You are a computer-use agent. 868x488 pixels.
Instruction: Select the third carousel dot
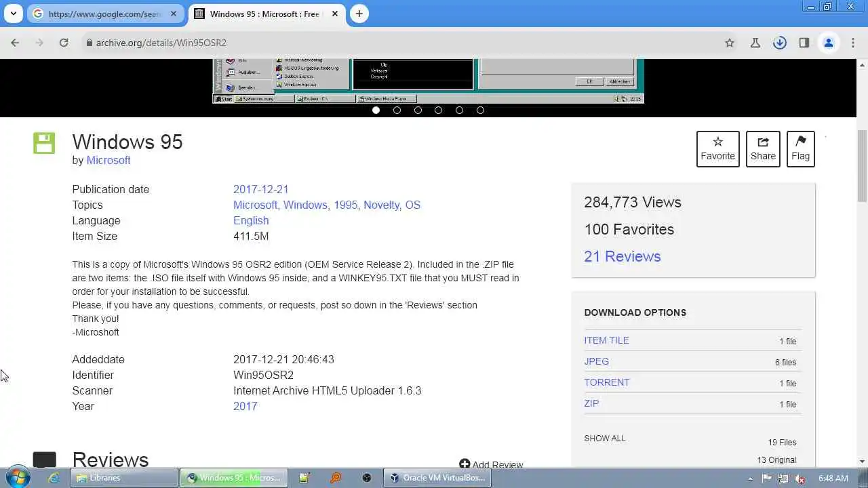[x=418, y=110]
